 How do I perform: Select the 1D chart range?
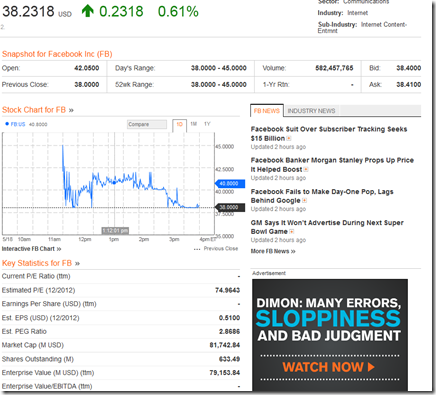(x=180, y=124)
